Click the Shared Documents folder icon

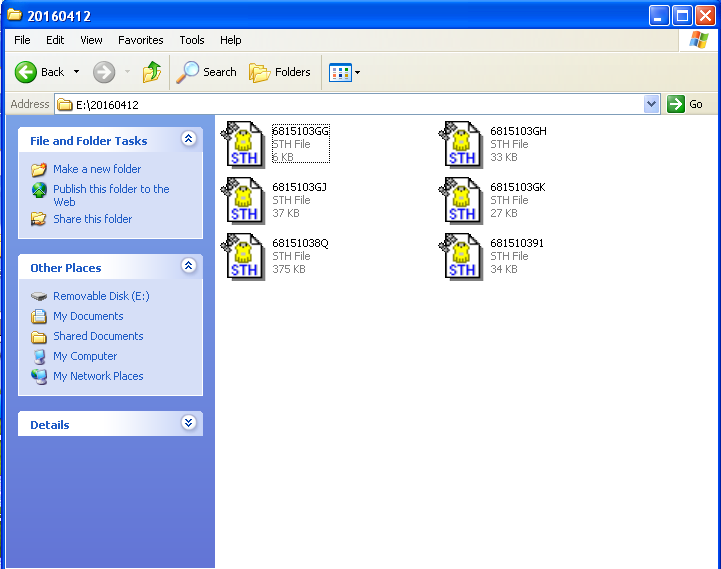pyautogui.click(x=39, y=337)
